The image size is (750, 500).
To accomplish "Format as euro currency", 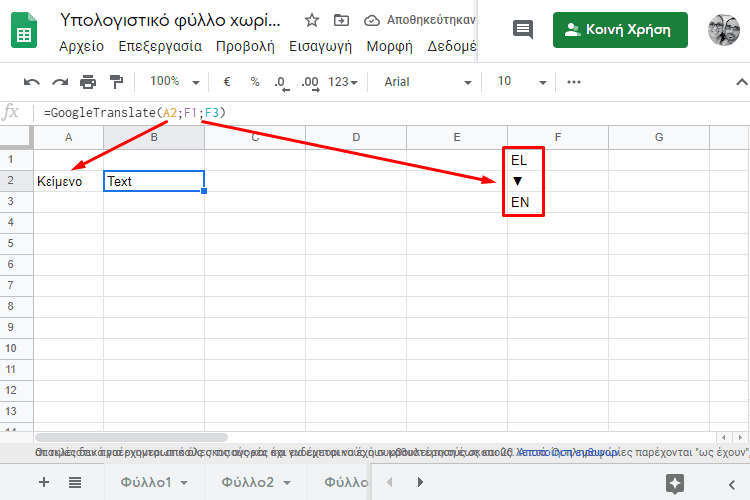I will (x=227, y=82).
